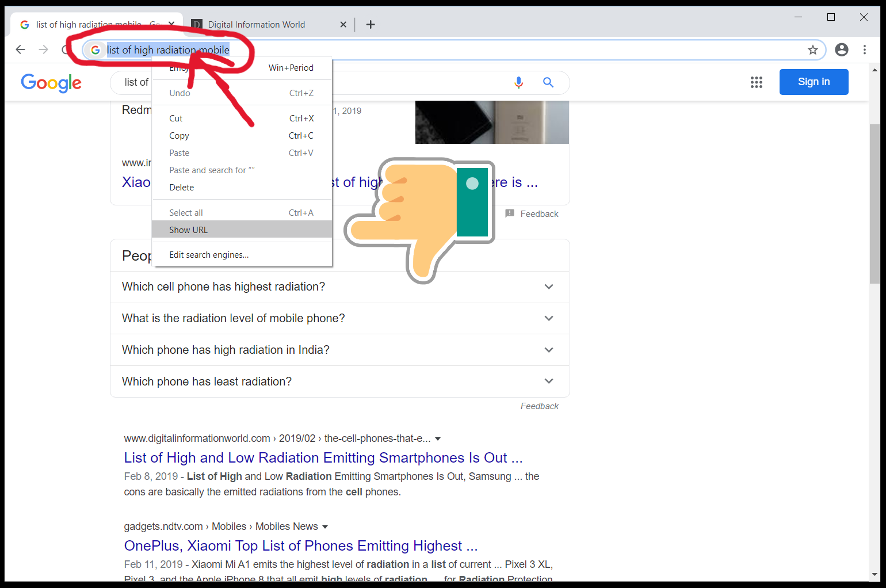Bookmark this page with the star icon

click(x=813, y=50)
